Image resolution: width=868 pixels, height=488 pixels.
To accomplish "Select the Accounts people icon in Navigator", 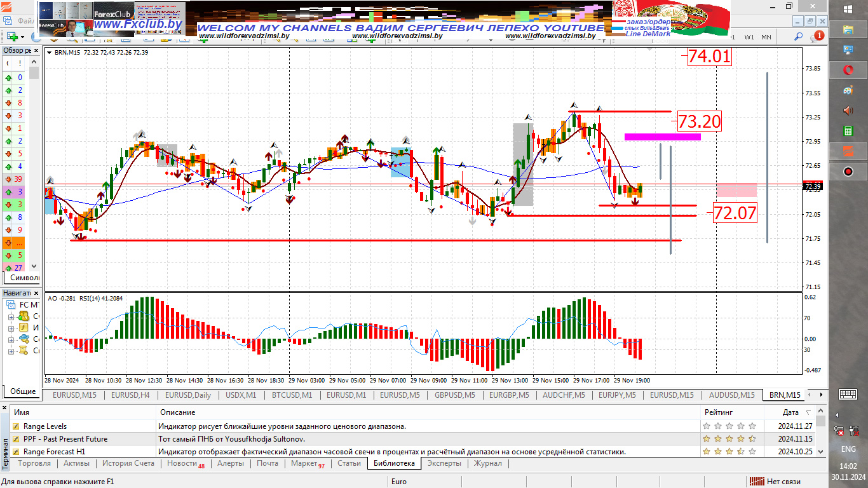I will point(24,316).
